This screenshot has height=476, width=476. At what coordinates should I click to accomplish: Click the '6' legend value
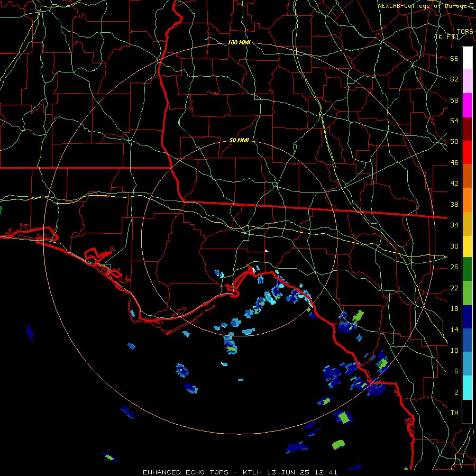pyautogui.click(x=456, y=371)
